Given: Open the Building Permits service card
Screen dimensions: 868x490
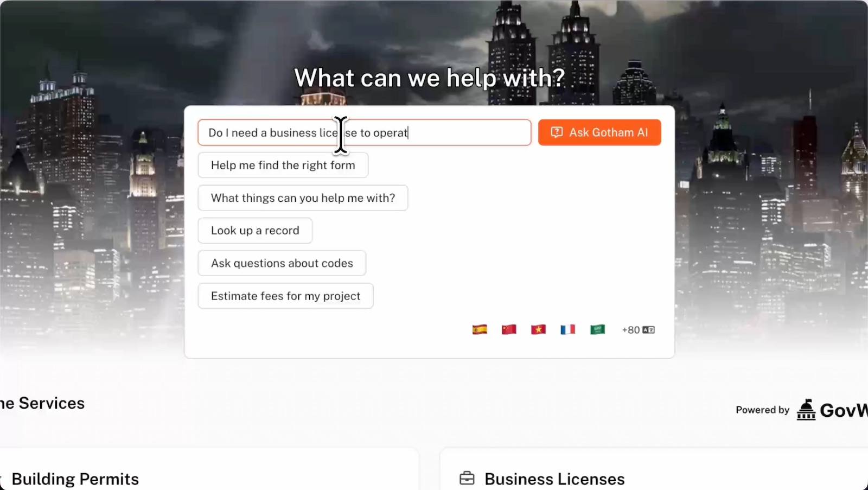Looking at the screenshot, I should click(x=209, y=469).
